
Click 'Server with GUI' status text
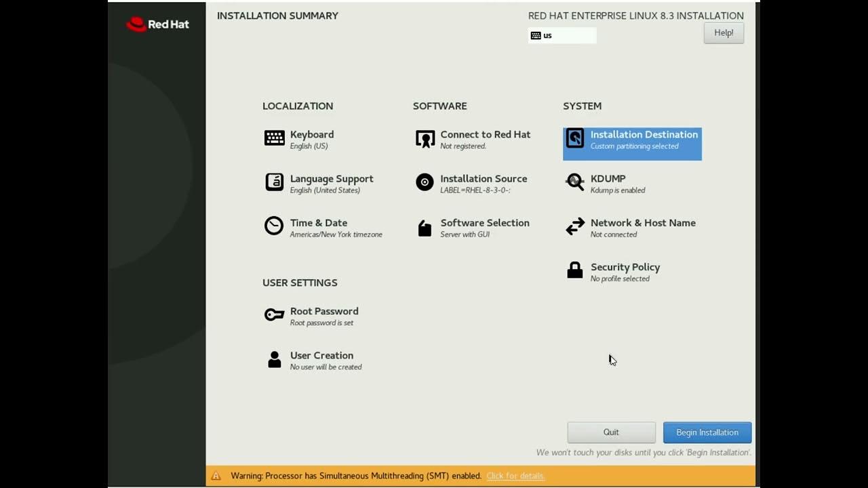click(x=465, y=235)
